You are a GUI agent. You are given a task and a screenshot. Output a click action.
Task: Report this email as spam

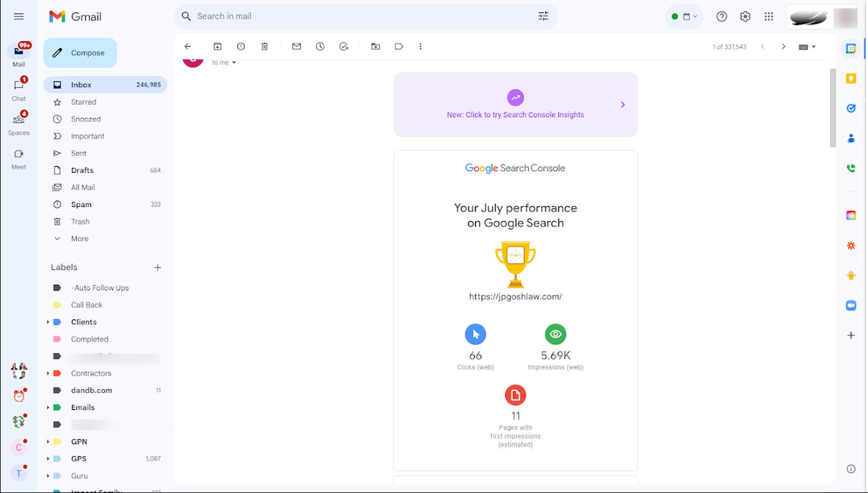coord(241,47)
